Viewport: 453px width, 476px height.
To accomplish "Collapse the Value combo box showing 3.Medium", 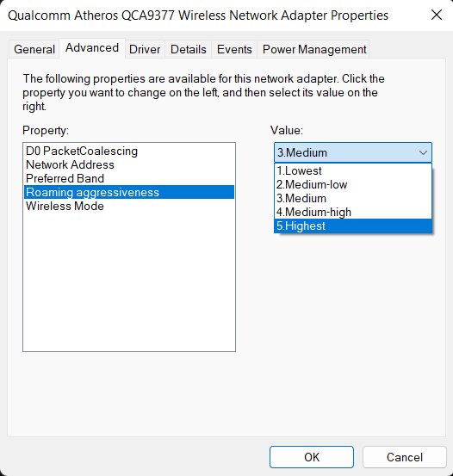I will [x=353, y=152].
